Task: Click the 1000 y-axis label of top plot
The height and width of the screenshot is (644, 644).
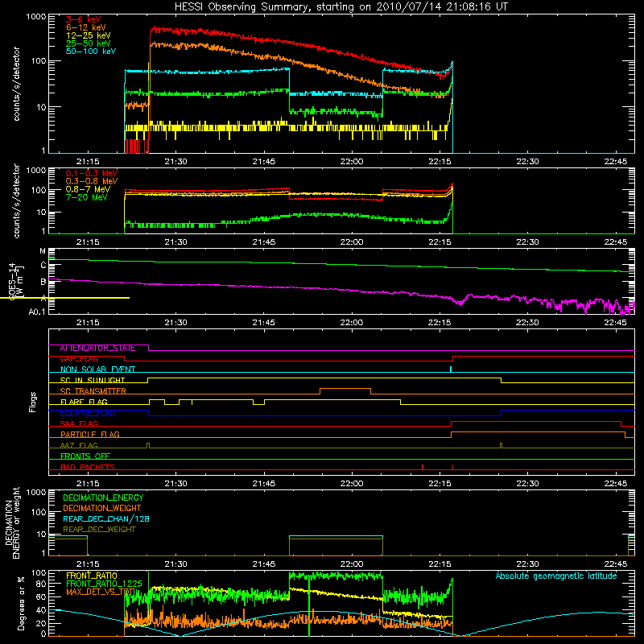Action: coord(35,17)
